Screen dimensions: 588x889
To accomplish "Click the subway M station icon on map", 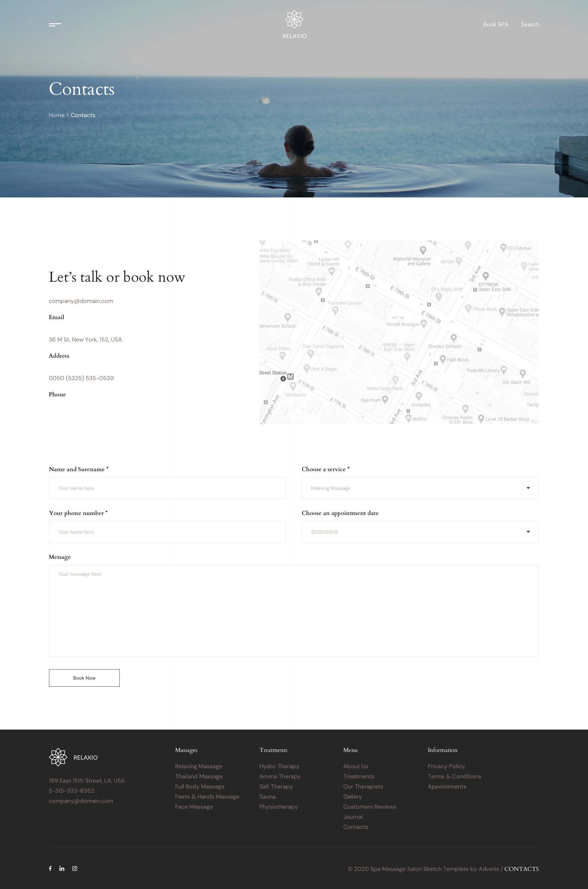I will pyautogui.click(x=290, y=376).
